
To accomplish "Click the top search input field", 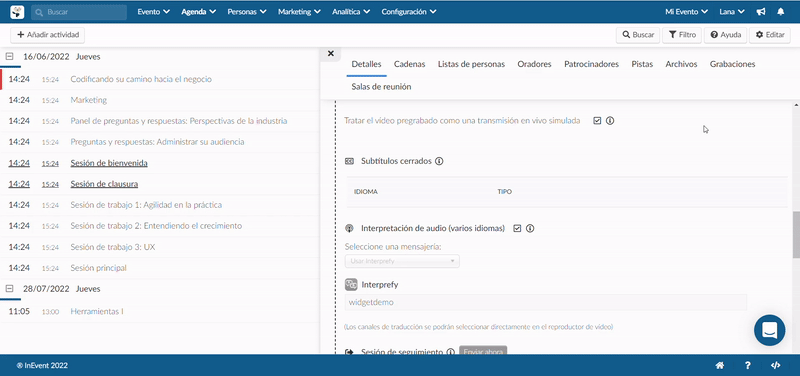I will tap(79, 12).
